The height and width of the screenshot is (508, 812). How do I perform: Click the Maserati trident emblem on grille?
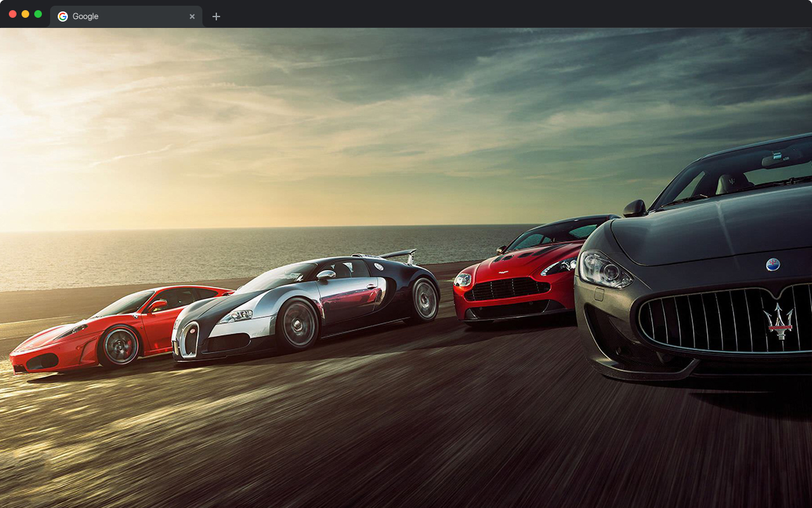pyautogui.click(x=778, y=321)
